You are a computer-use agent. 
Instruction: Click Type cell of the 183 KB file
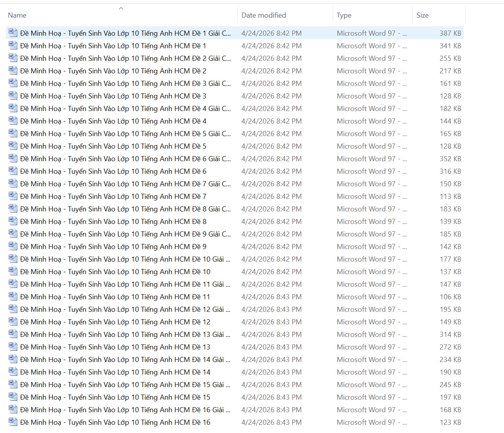pyautogui.click(x=372, y=209)
